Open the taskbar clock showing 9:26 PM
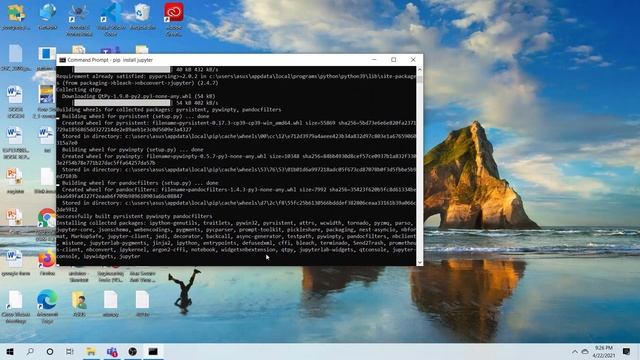640x360 pixels. (604, 351)
